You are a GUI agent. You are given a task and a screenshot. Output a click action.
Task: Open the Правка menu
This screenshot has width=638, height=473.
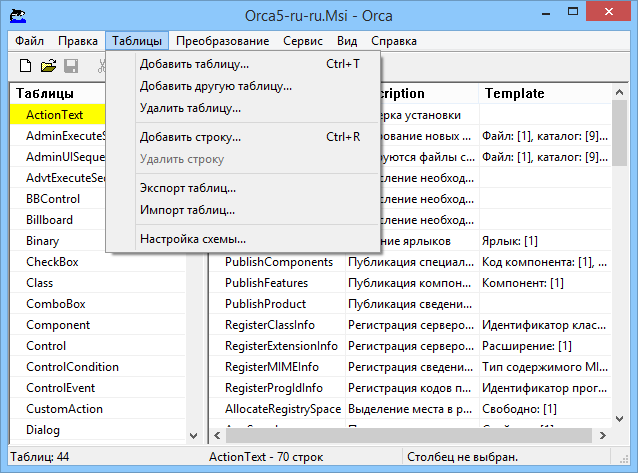point(78,41)
